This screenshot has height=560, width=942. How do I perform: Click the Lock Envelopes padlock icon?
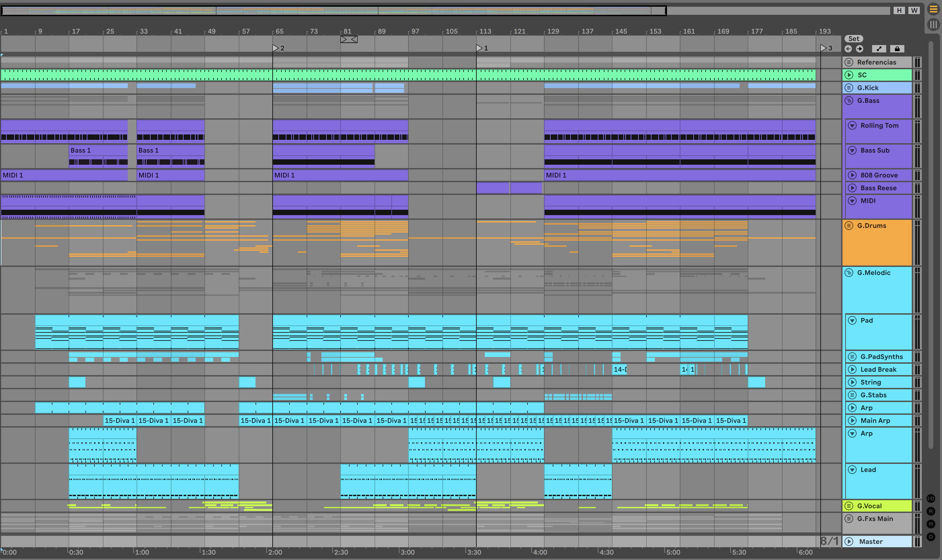coord(897,49)
